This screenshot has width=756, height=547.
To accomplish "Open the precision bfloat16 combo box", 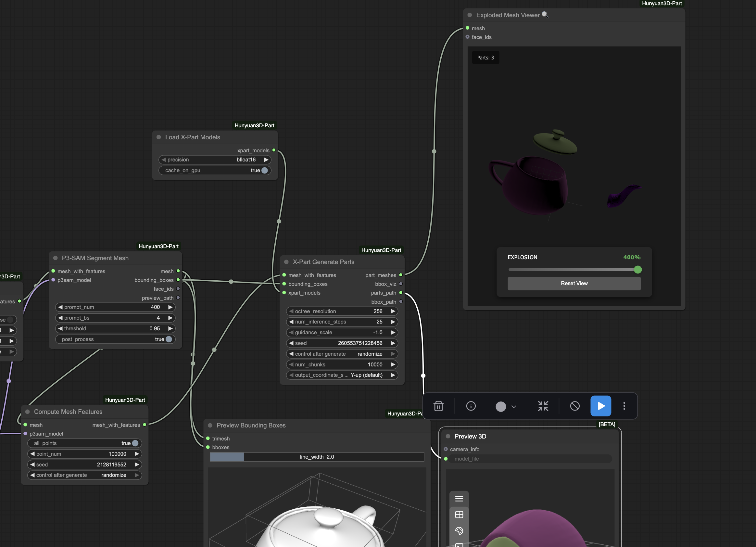I will click(x=215, y=160).
